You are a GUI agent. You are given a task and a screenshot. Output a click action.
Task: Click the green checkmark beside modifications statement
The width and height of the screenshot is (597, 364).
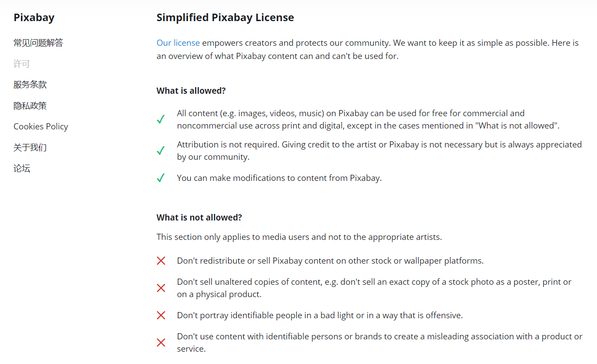click(161, 178)
